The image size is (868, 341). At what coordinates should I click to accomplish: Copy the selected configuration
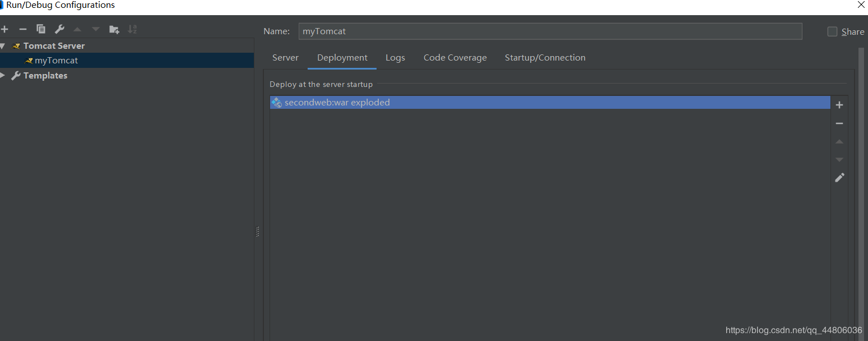(41, 29)
